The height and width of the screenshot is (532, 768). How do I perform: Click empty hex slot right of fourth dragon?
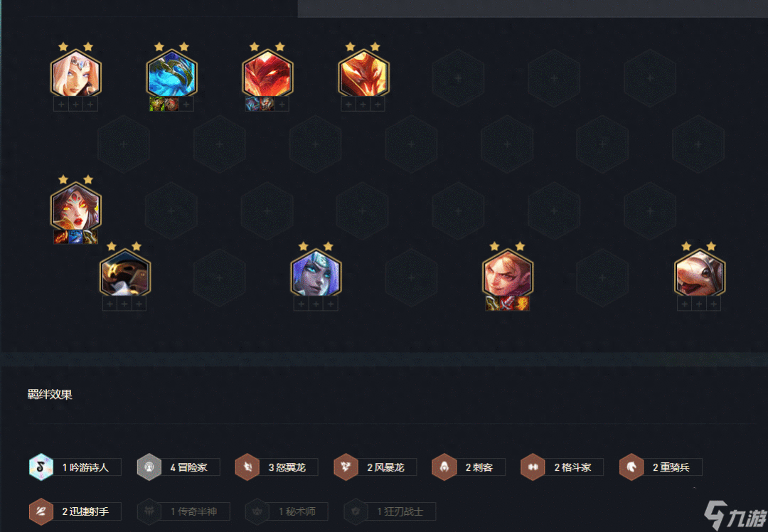(459, 78)
